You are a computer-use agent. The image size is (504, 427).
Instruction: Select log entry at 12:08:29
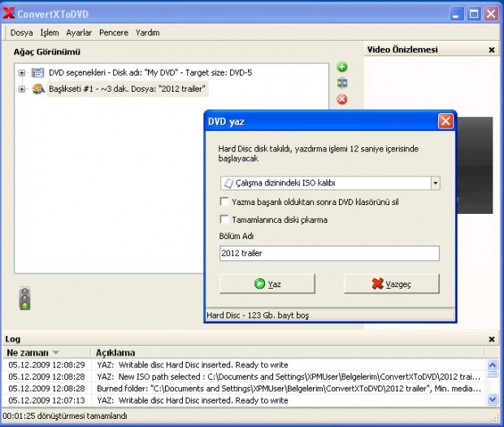tap(245, 365)
